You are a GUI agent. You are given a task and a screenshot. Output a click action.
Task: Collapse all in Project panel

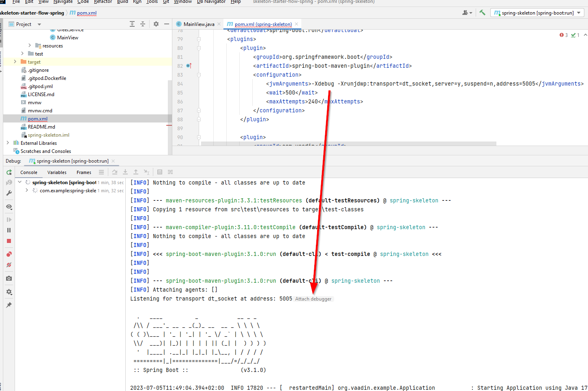point(143,24)
